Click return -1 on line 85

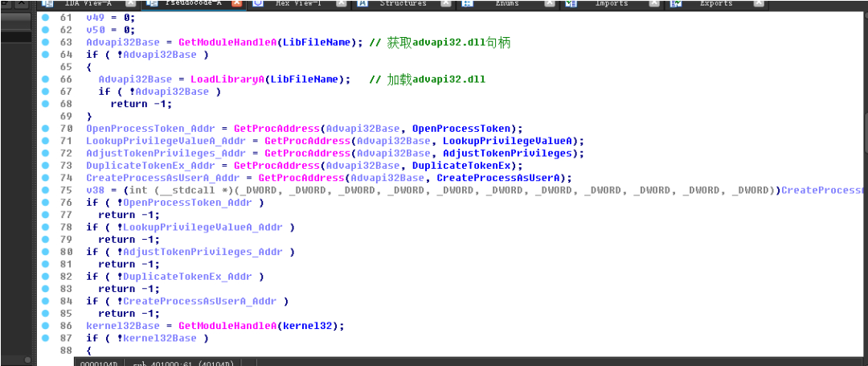pos(129,314)
